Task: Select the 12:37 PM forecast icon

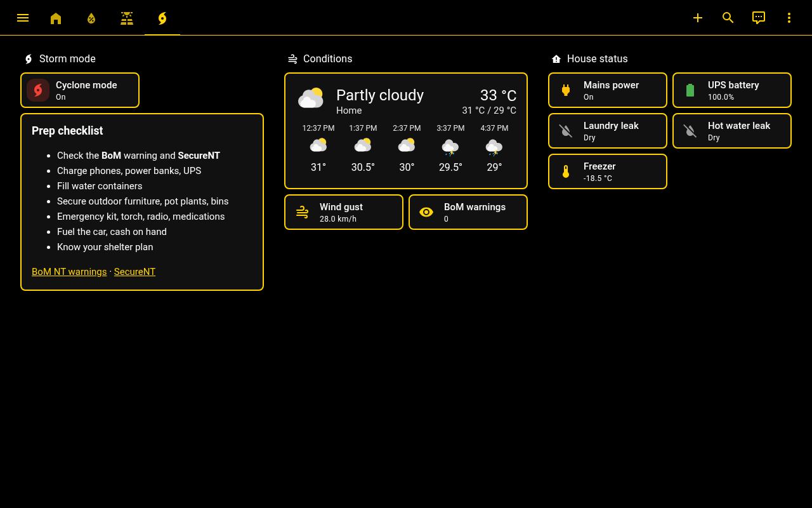Action: 318,146
